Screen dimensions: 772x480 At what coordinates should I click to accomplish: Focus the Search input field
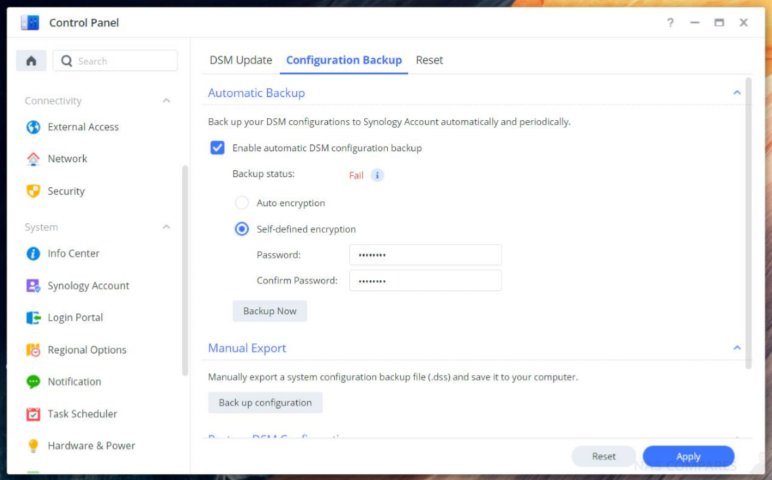[x=115, y=61]
